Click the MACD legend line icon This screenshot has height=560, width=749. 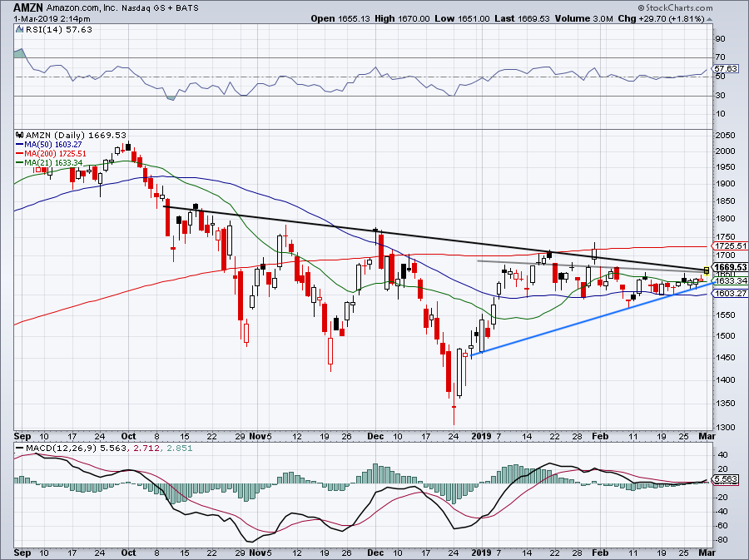[x=20, y=448]
